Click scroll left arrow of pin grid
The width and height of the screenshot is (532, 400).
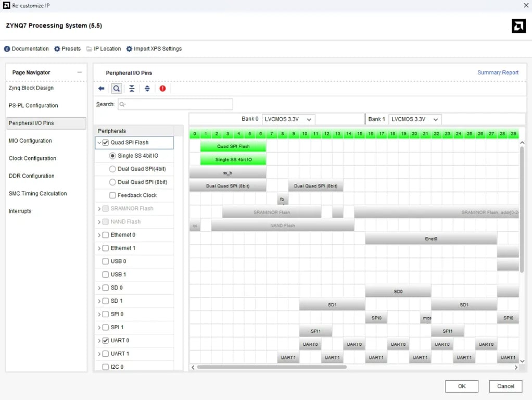193,367
